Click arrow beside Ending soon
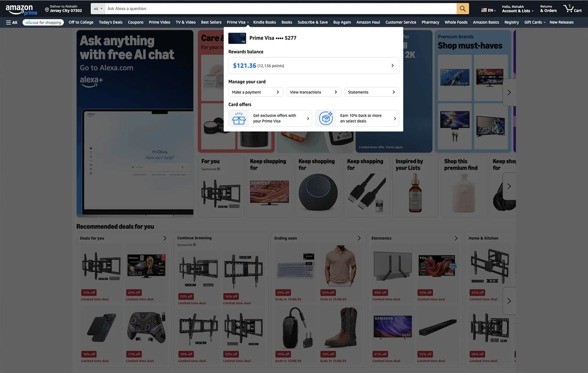The image size is (588, 373). [359, 238]
